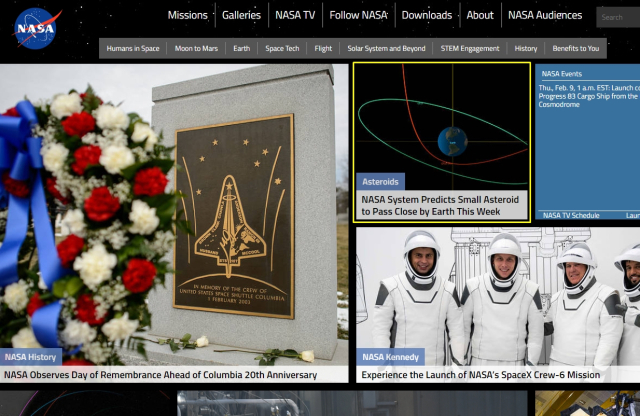Open STEM Engagement topic

[469, 48]
